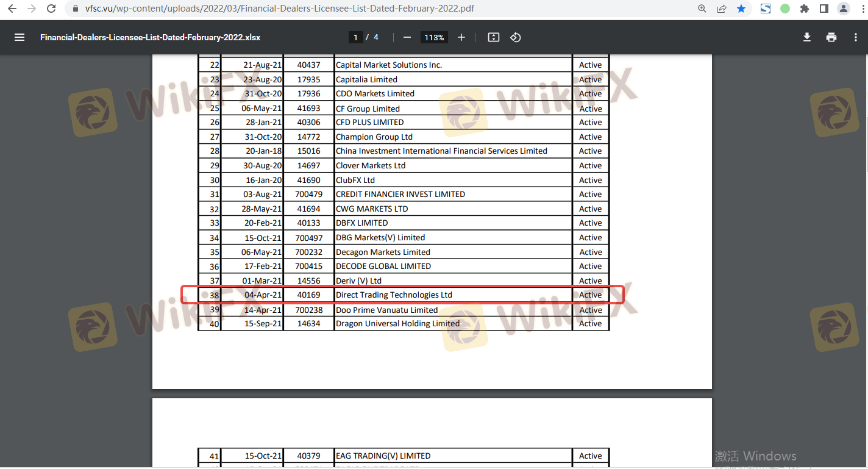868x469 pixels.
Task: Click Active status for ClubFX Ltd
Action: [591, 181]
